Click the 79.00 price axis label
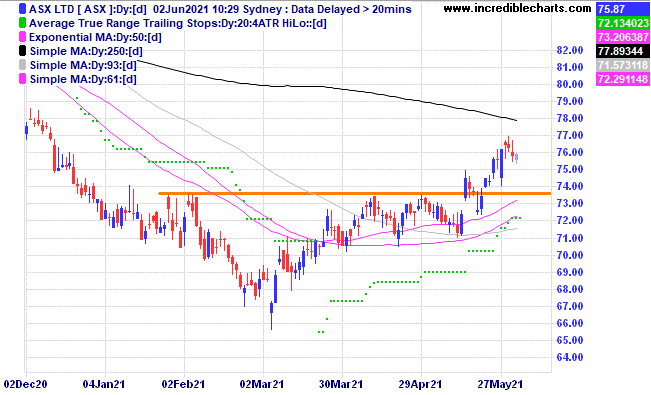 click(570, 101)
